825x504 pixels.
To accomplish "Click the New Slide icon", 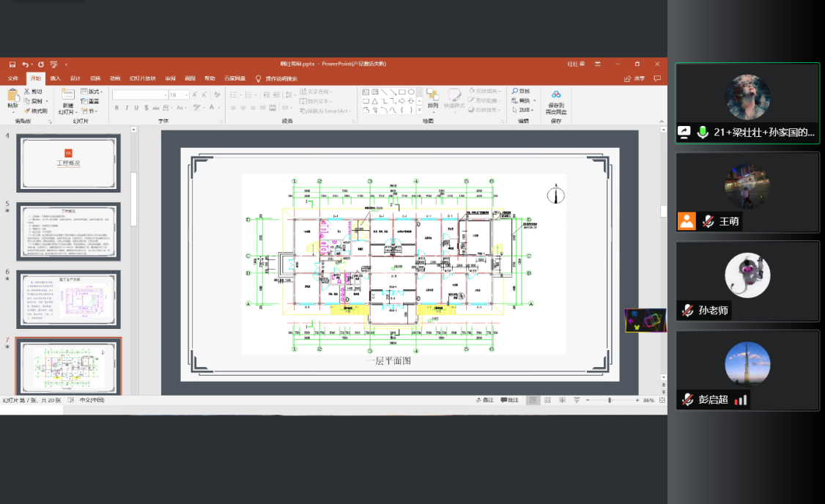I will (67, 94).
